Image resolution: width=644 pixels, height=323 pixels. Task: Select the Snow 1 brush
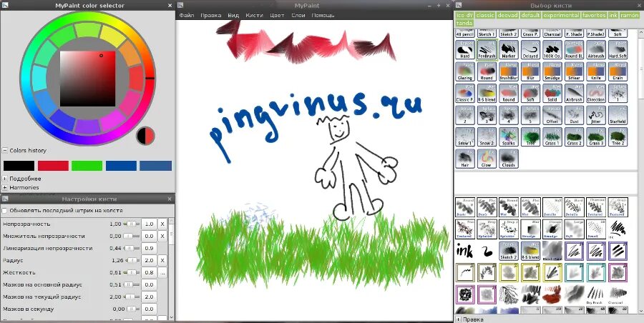coord(465,137)
